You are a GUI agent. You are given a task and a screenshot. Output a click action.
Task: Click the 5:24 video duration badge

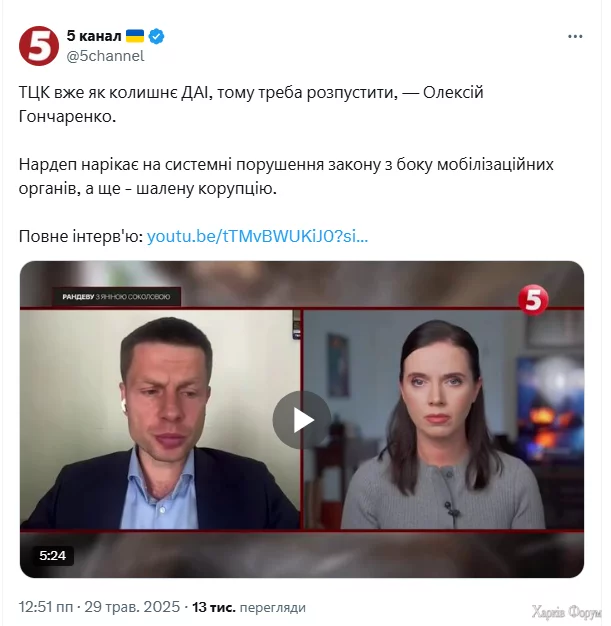[53, 555]
